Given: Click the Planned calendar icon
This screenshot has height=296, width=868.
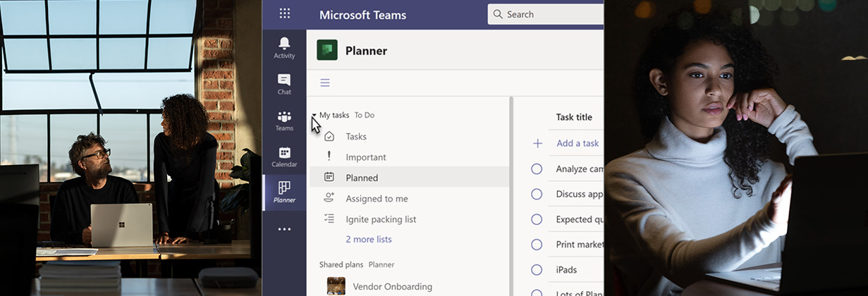Looking at the screenshot, I should click(x=329, y=177).
